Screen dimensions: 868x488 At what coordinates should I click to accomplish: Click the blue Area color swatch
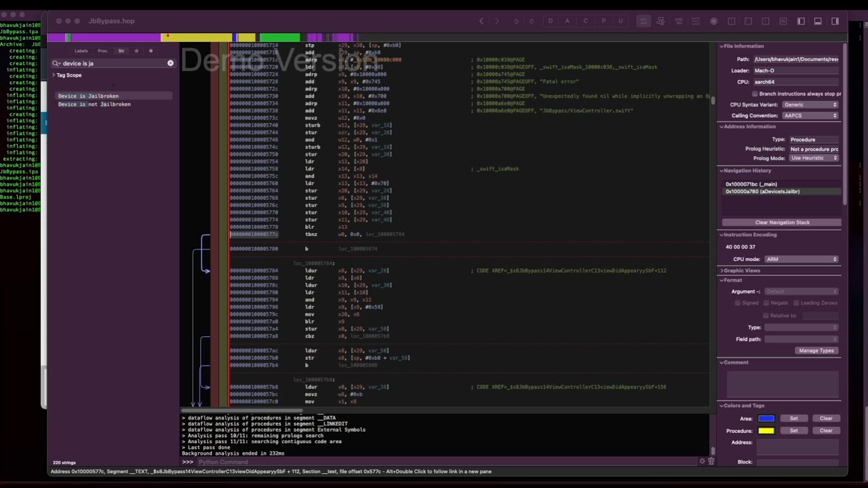click(x=766, y=418)
